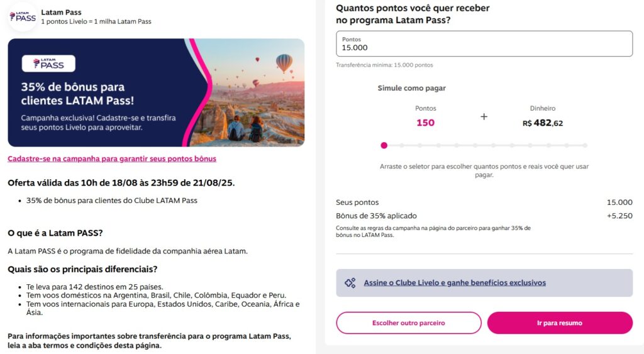The height and width of the screenshot is (354, 644).
Task: Click the Simule como pagar heading
Action: pos(411,89)
